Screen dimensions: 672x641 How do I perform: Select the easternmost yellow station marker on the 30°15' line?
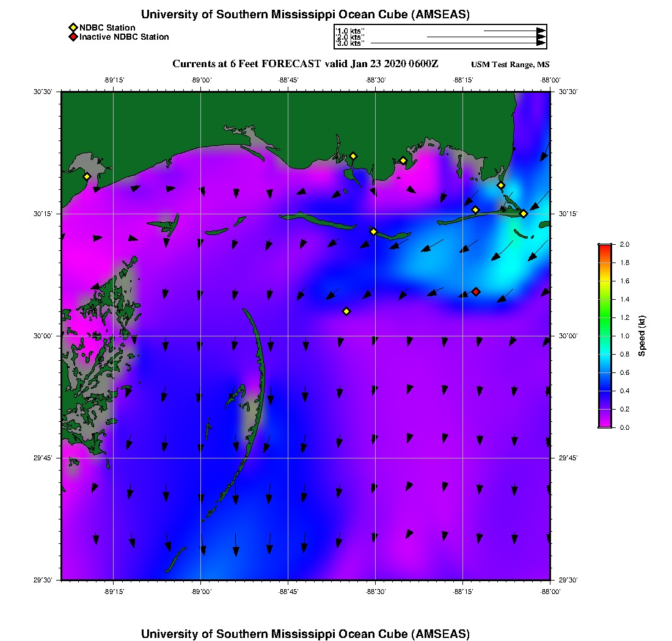tap(524, 214)
